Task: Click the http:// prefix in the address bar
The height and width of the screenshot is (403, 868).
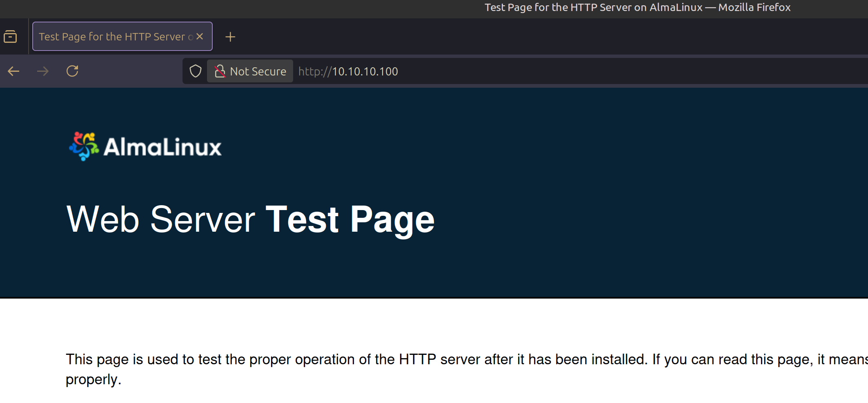Action: (314, 71)
